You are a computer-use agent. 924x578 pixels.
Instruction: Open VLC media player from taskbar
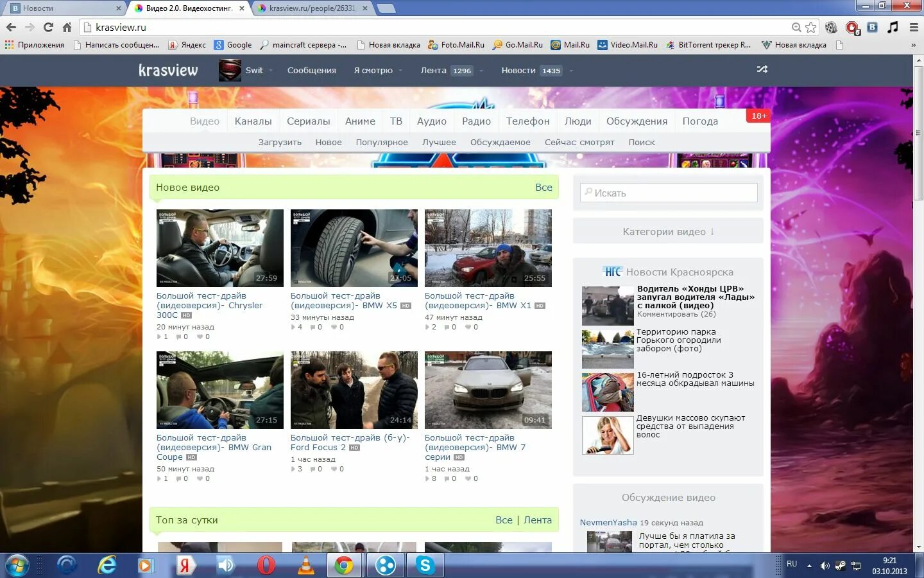[306, 565]
